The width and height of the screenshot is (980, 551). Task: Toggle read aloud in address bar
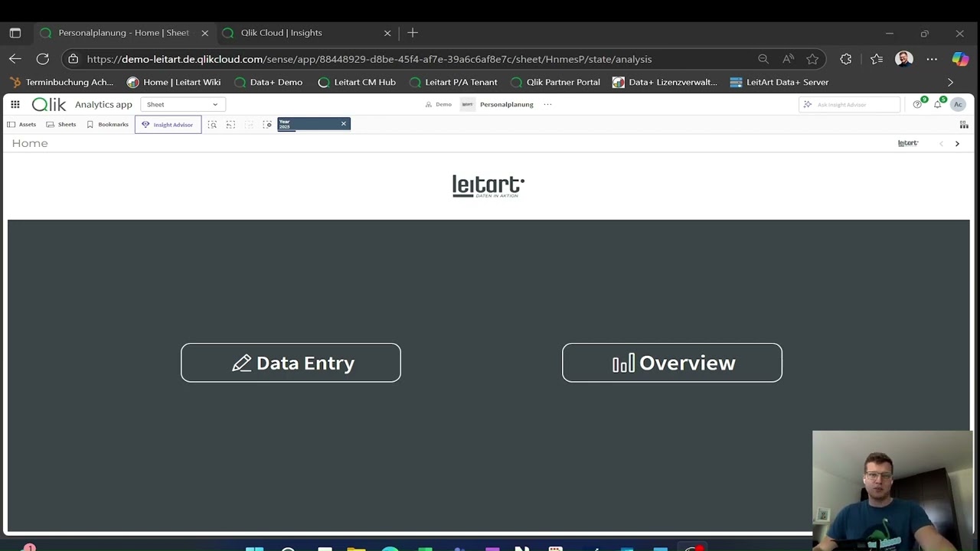(x=788, y=59)
